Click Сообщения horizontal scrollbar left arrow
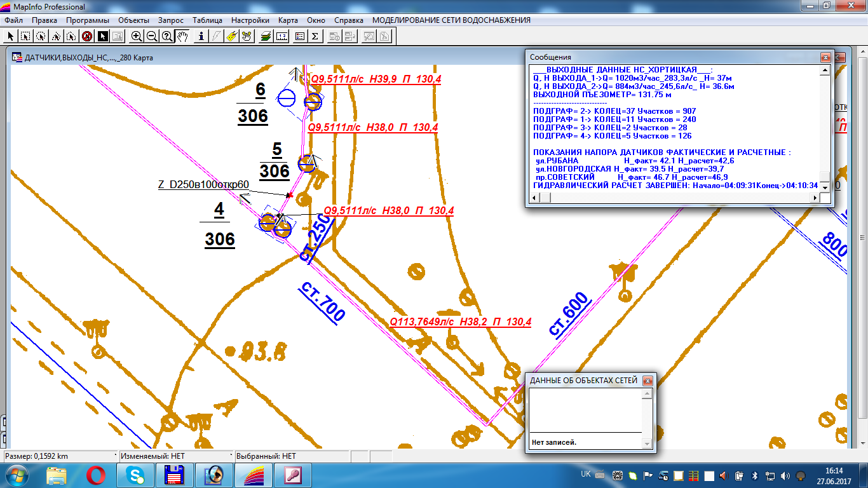 click(534, 198)
